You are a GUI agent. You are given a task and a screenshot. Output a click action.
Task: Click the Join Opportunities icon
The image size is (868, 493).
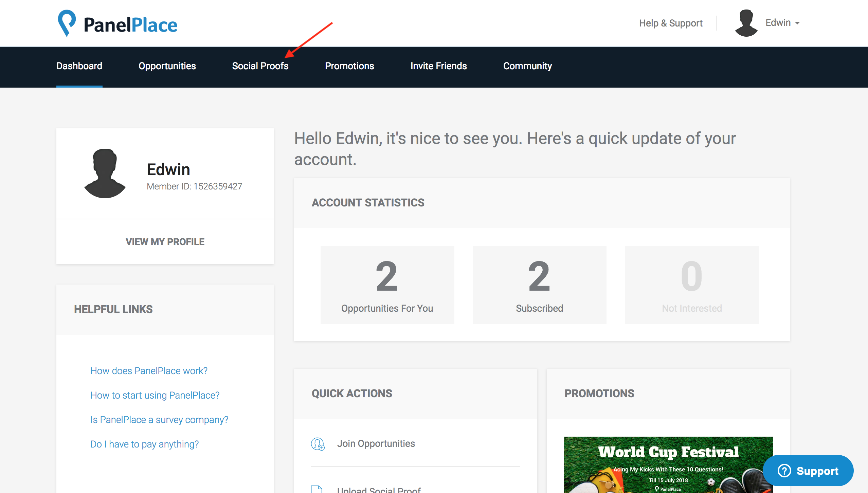click(x=318, y=444)
